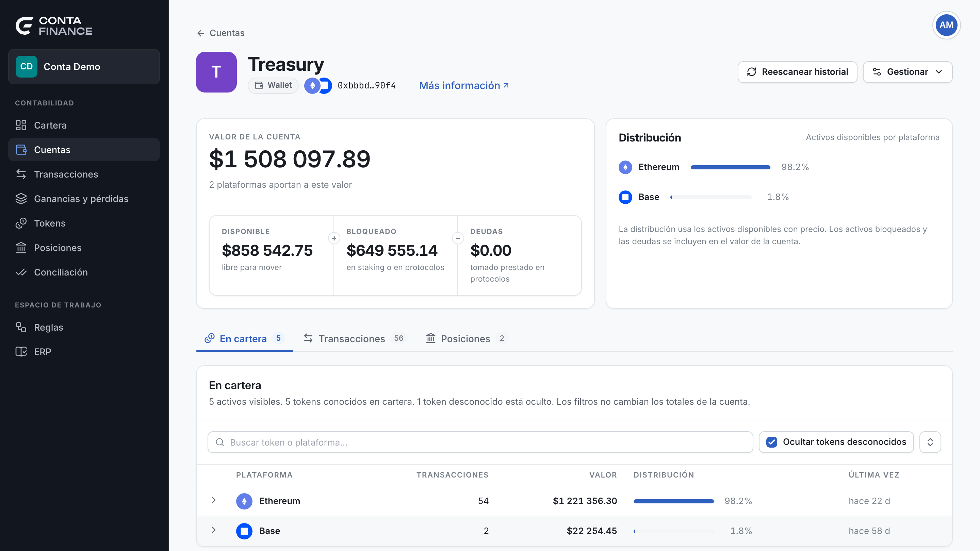Switch to the Transacciones tab
The height and width of the screenshot is (551, 980).
click(x=355, y=338)
